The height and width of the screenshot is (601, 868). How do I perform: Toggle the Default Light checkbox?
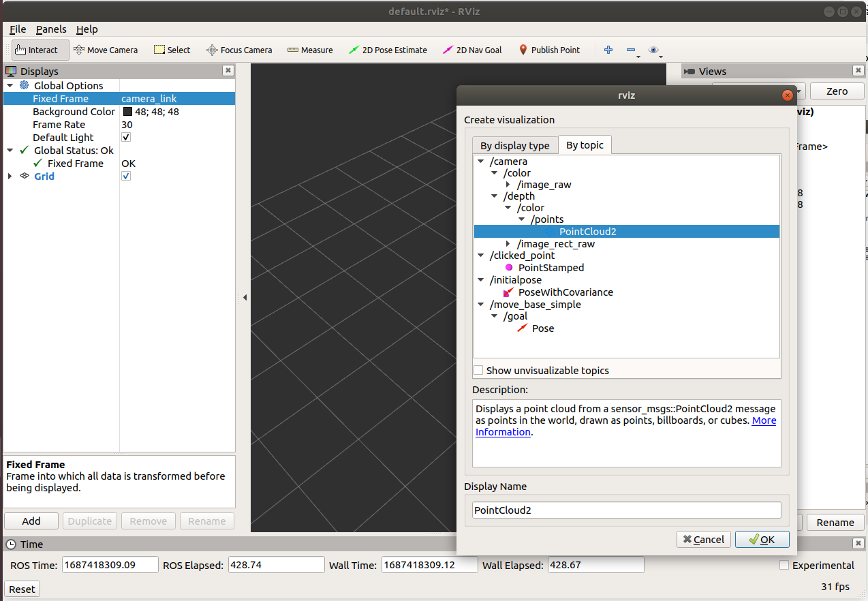pyautogui.click(x=126, y=138)
